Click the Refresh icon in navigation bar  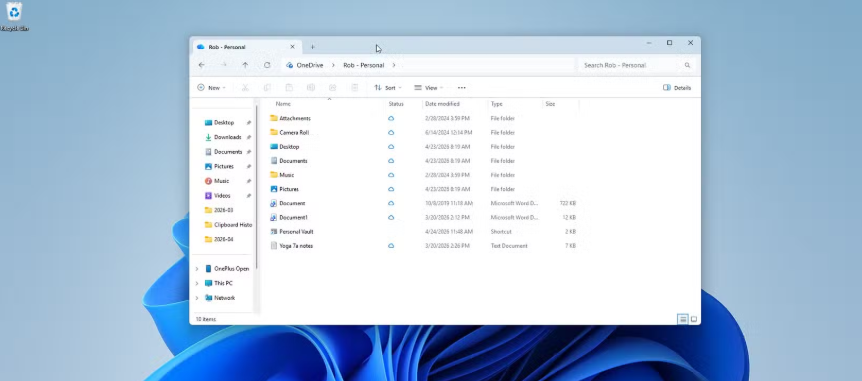(267, 65)
